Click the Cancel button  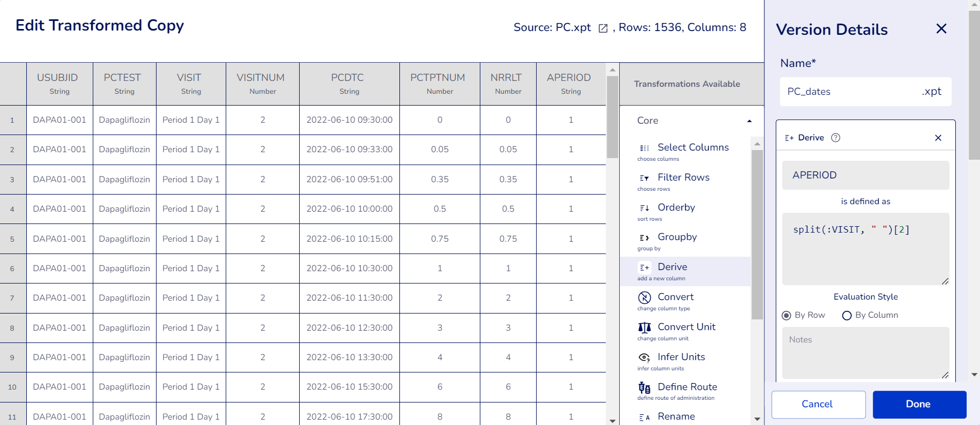[x=818, y=404]
